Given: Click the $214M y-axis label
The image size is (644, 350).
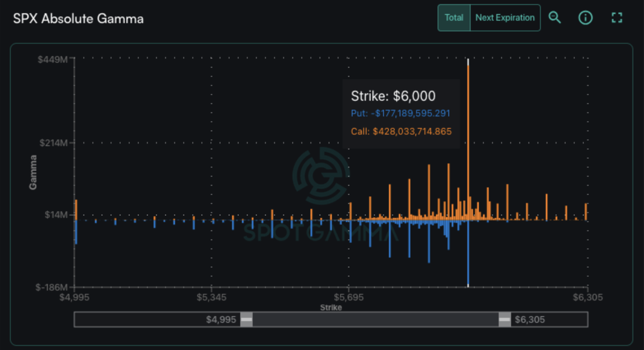Looking at the screenshot, I should tap(53, 143).
